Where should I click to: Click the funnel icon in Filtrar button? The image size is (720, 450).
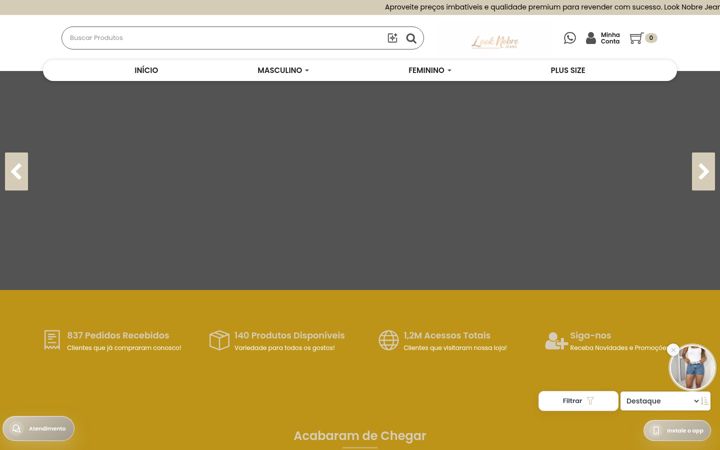(x=591, y=401)
